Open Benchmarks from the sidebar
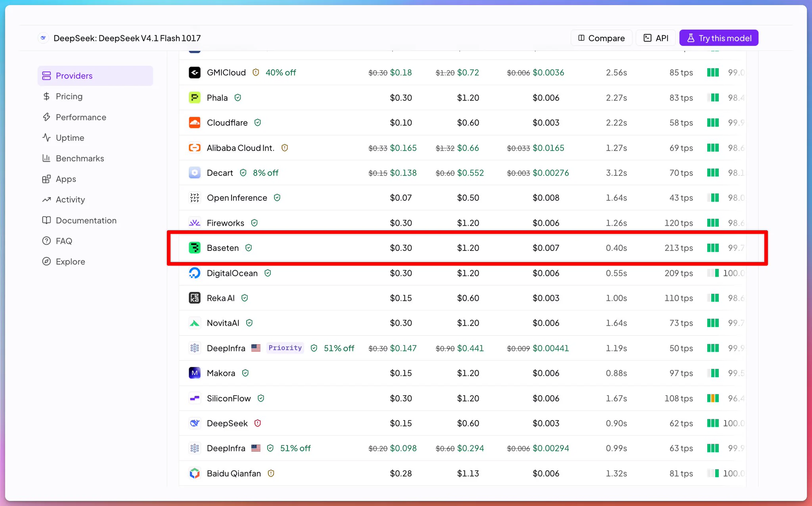 click(x=95, y=158)
